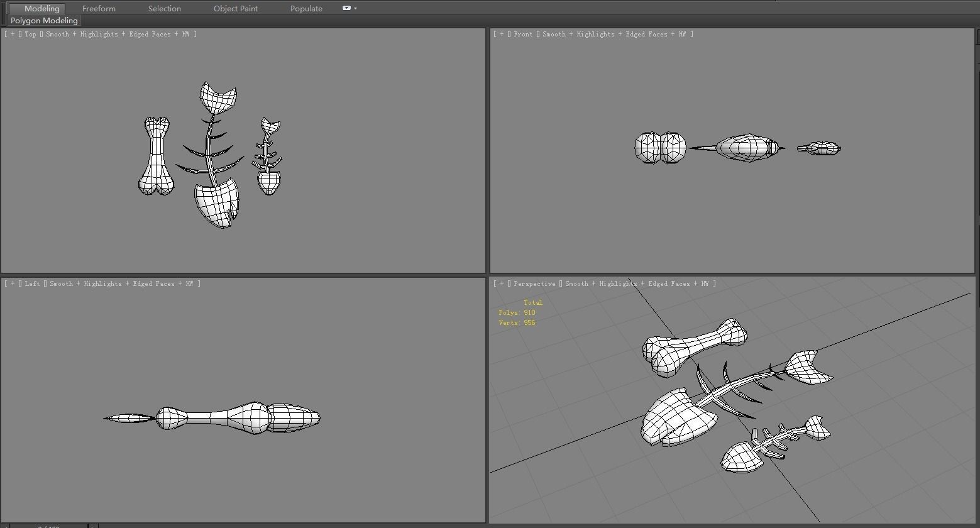The image size is (980, 528).
Task: Open the Front viewport plus menu
Action: pyautogui.click(x=502, y=34)
